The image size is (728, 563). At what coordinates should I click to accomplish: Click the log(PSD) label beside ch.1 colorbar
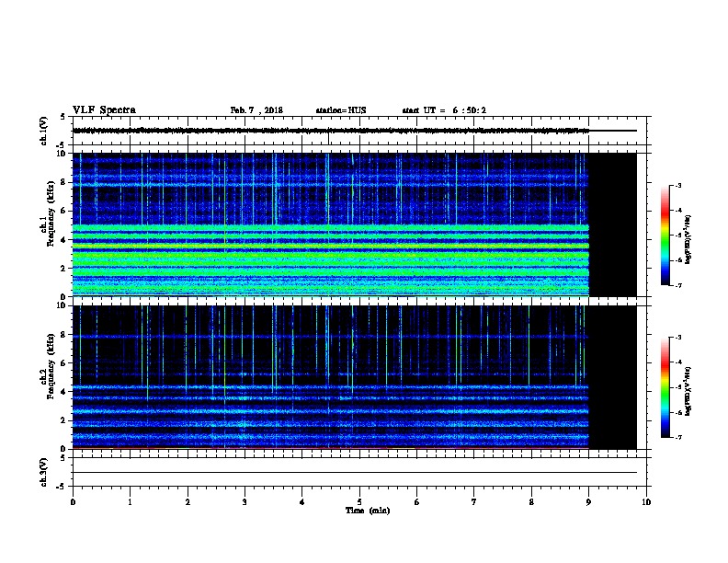point(688,239)
